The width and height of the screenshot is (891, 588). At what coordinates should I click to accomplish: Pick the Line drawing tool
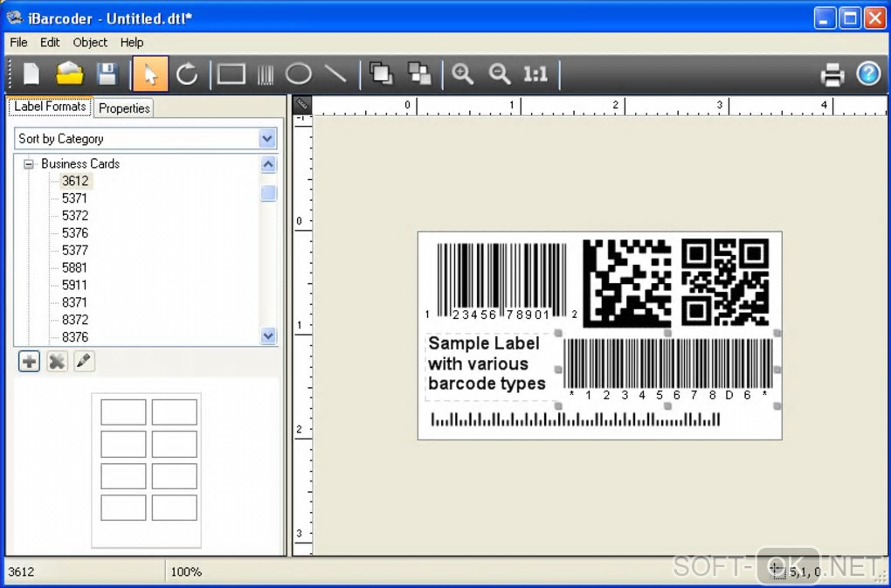(335, 74)
